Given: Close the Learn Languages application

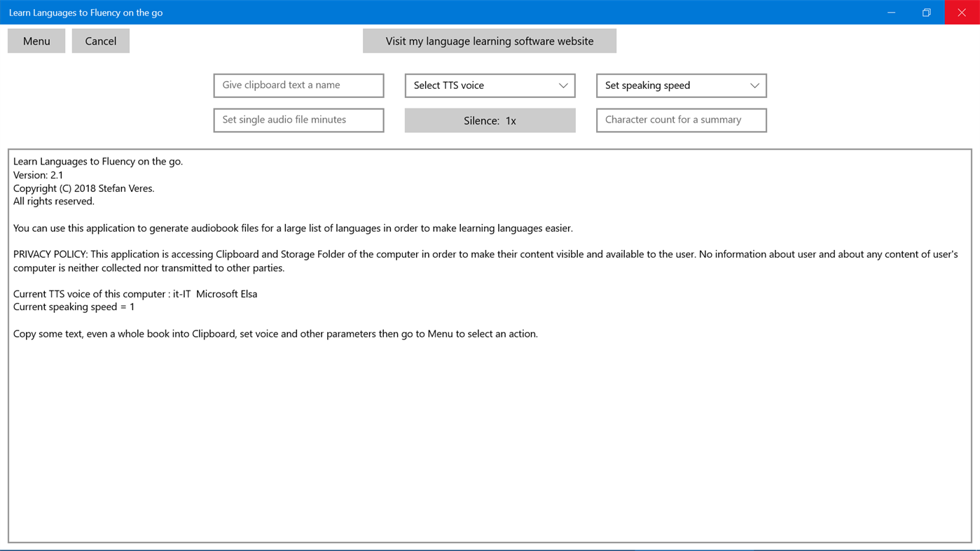Looking at the screenshot, I should pyautogui.click(x=962, y=12).
